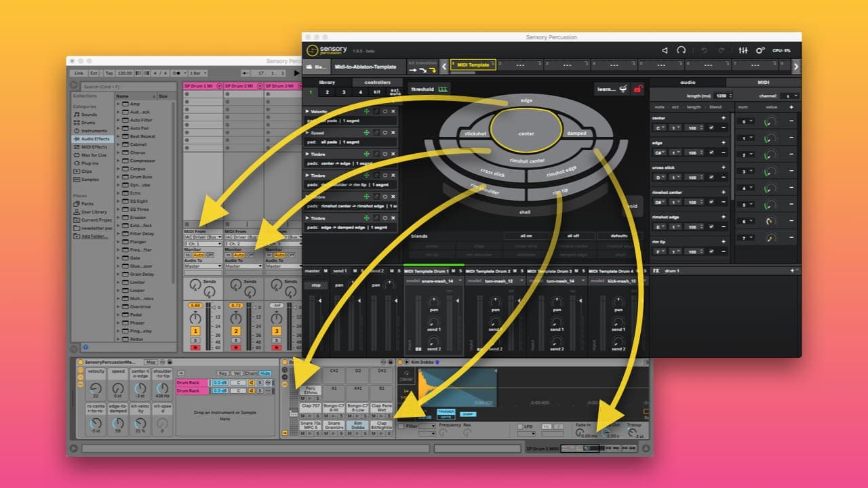
Task: Expand the Amp folder in Ableton browser
Action: [119, 104]
